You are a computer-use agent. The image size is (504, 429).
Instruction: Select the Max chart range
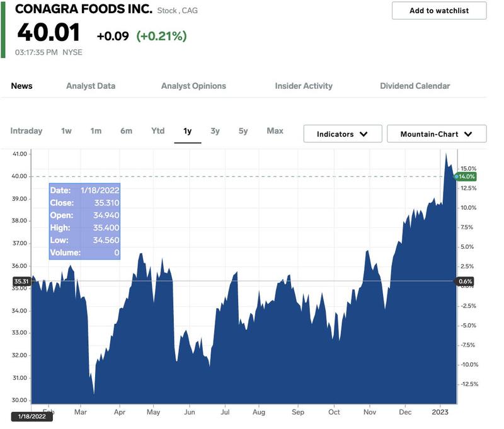[x=275, y=131]
